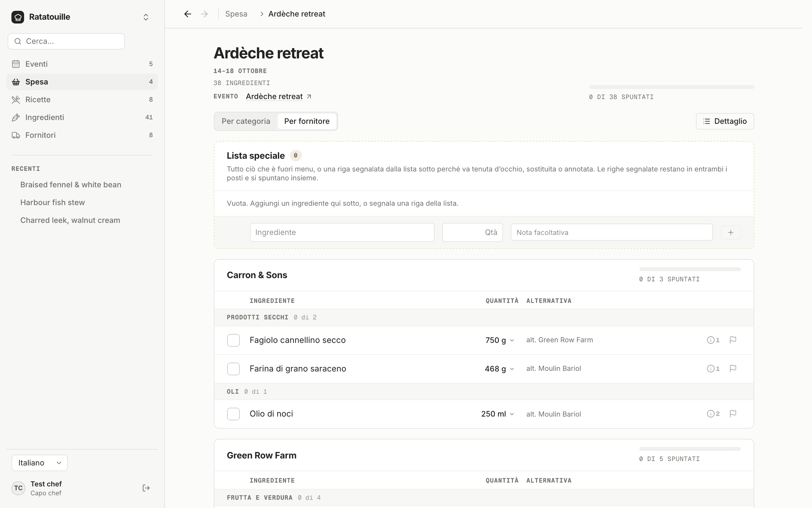Select the Spesa sidebar item
This screenshot has height=508, width=812.
[x=82, y=82]
